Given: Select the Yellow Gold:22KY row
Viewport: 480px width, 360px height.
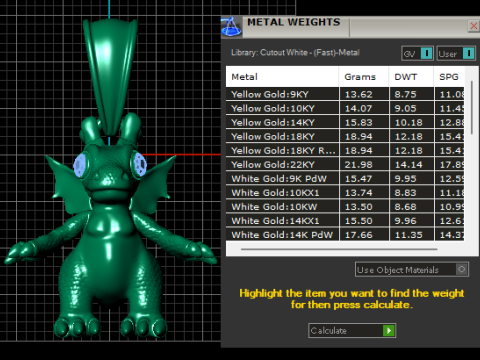Looking at the screenshot, I should [345, 164].
